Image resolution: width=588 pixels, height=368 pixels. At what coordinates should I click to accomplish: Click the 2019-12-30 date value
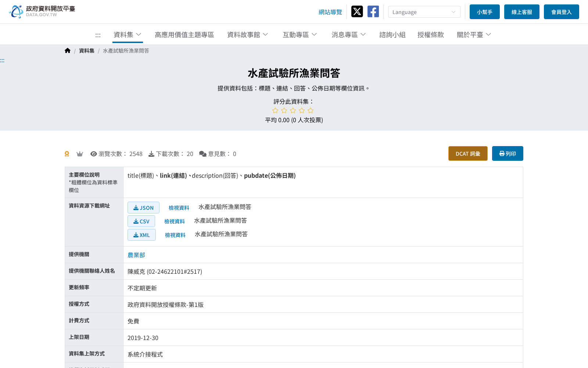tap(143, 338)
